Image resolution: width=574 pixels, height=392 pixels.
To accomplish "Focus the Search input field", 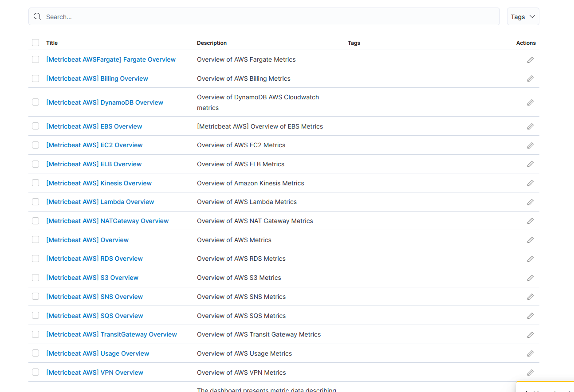I will click(264, 16).
